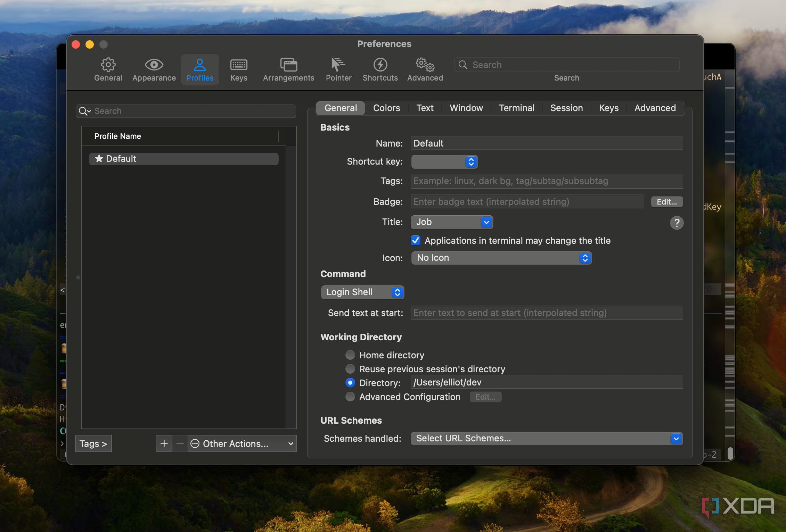The width and height of the screenshot is (786, 532).
Task: Remove profile with the minus button
Action: tap(180, 443)
